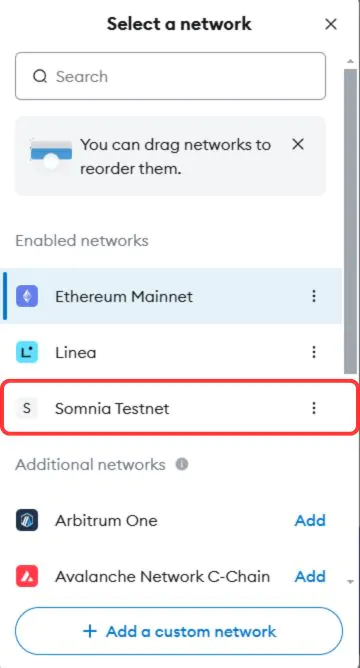
Task: Click the network list scrollbar thumb
Action: 350,222
